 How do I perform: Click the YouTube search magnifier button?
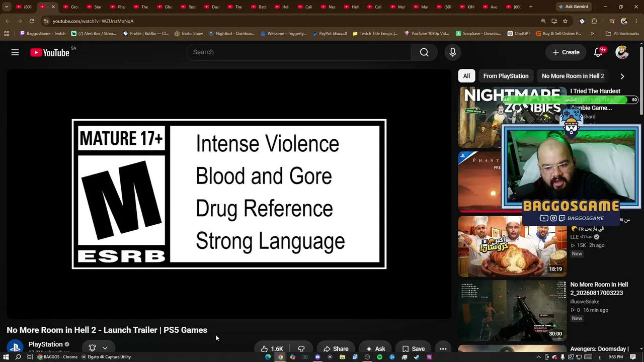[424, 52]
